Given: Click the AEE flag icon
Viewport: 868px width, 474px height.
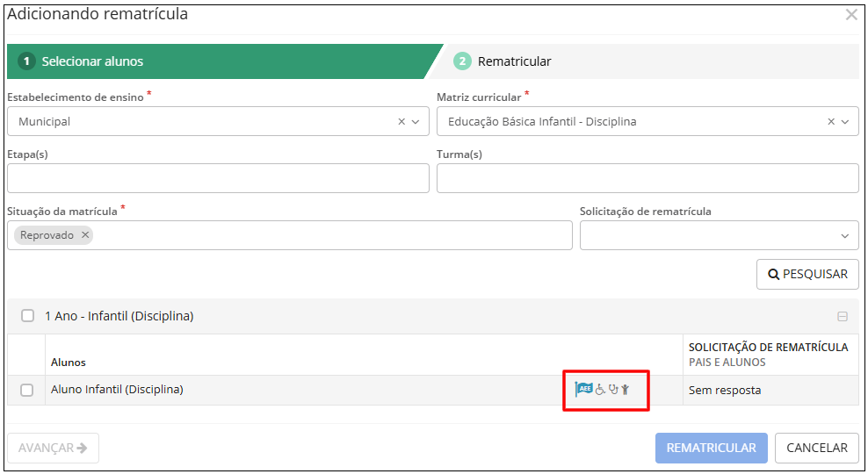Looking at the screenshot, I should click(x=583, y=390).
